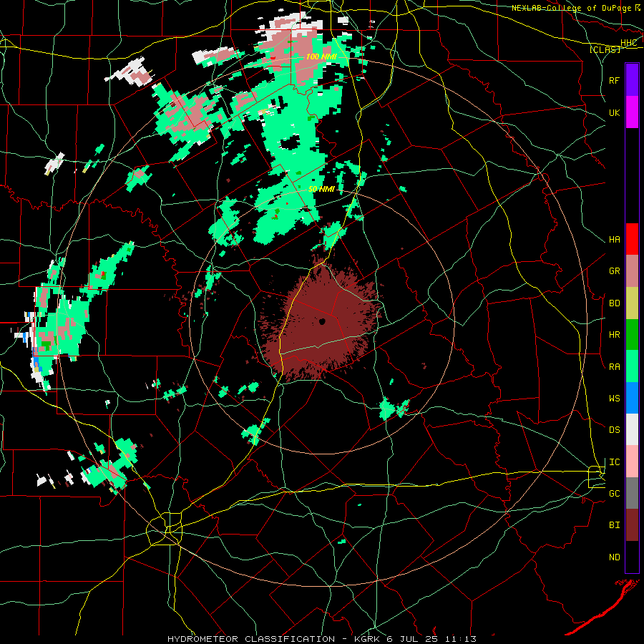Click the 'RA' legend label

pyautogui.click(x=615, y=367)
